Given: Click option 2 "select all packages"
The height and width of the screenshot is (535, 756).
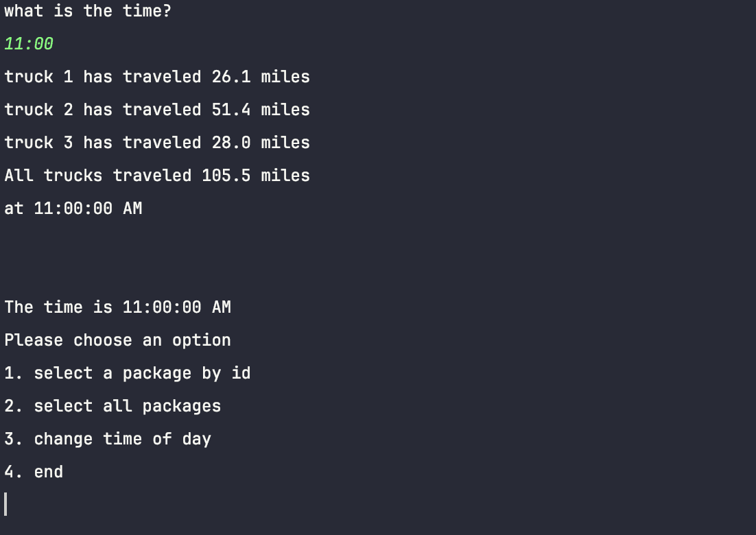Looking at the screenshot, I should pyautogui.click(x=113, y=406).
